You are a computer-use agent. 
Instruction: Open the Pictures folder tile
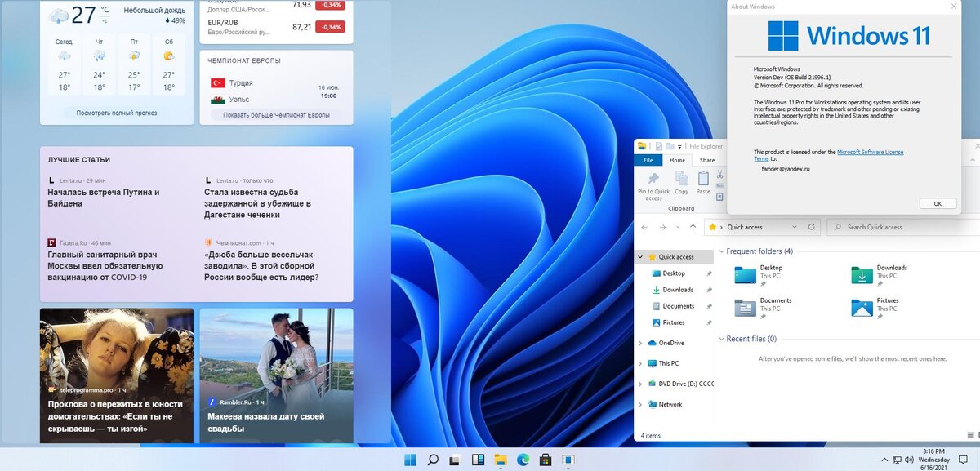pyautogui.click(x=875, y=308)
